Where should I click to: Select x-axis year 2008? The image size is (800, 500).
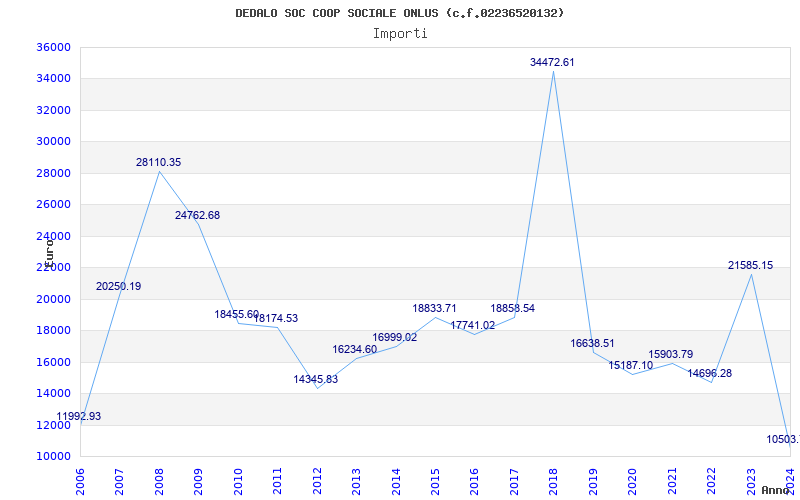[159, 481]
